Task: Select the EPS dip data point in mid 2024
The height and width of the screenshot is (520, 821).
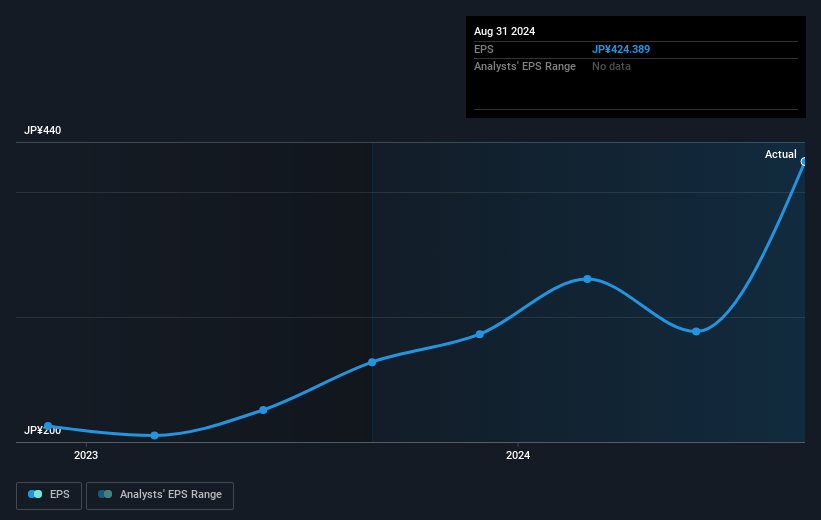Action: (x=696, y=331)
